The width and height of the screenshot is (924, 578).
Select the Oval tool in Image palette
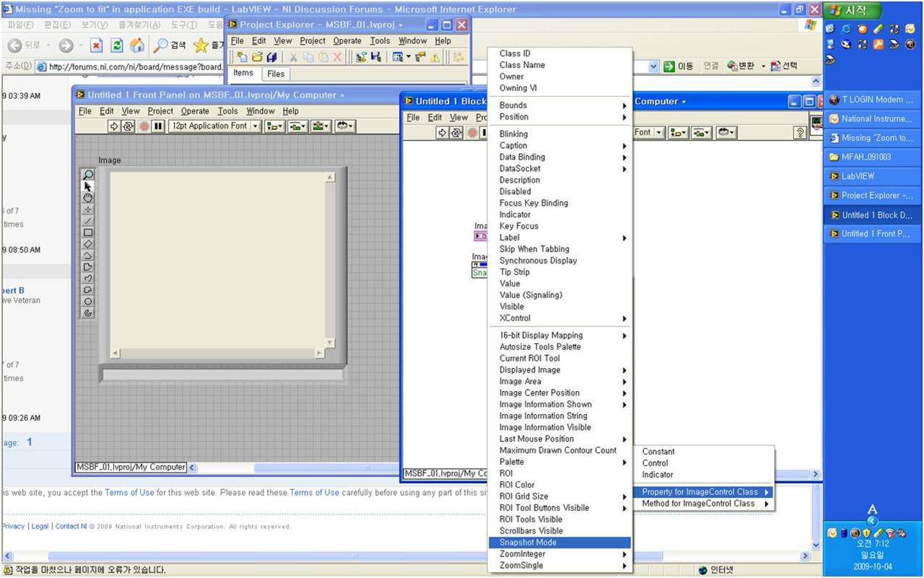tap(88, 302)
